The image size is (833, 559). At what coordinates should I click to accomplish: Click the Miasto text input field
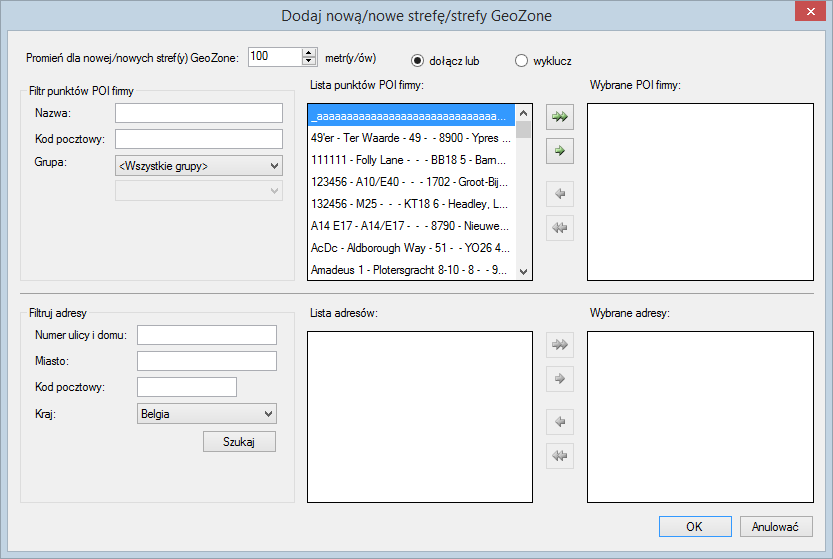point(206,361)
